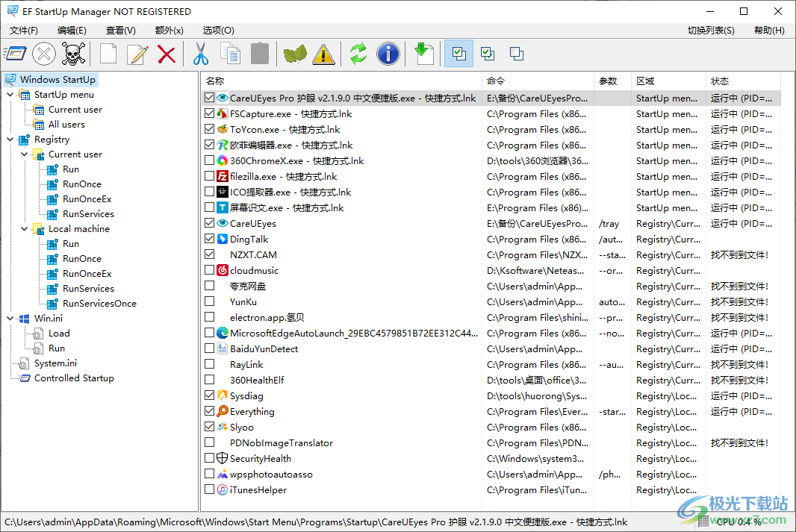Click the copy pages icon
796x532 pixels.
pyautogui.click(x=231, y=54)
